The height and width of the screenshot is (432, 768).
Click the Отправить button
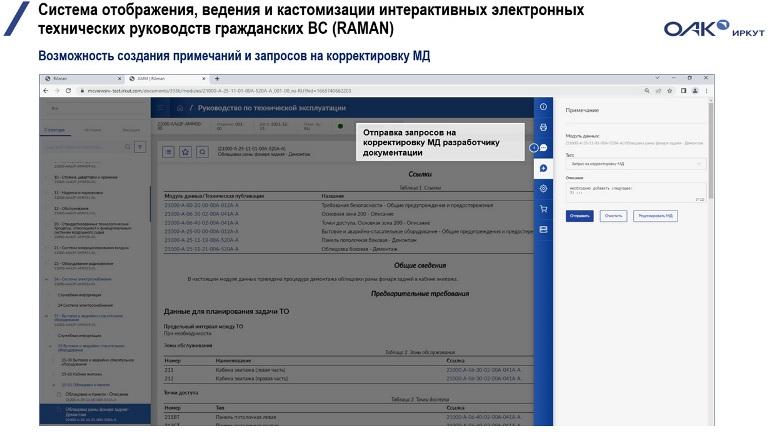[x=579, y=216]
